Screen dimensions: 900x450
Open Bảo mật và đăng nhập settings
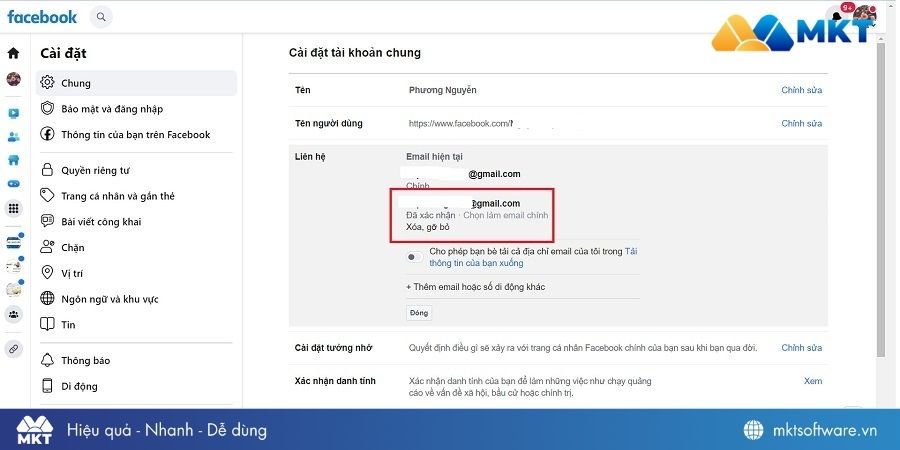tap(136, 109)
